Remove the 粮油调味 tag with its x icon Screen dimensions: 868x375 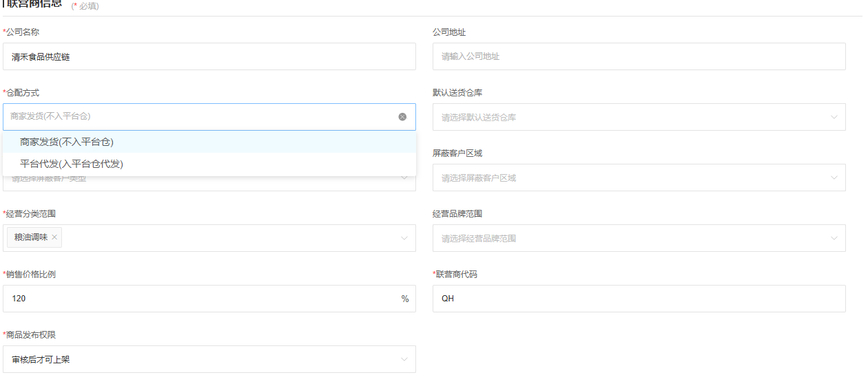(54, 237)
